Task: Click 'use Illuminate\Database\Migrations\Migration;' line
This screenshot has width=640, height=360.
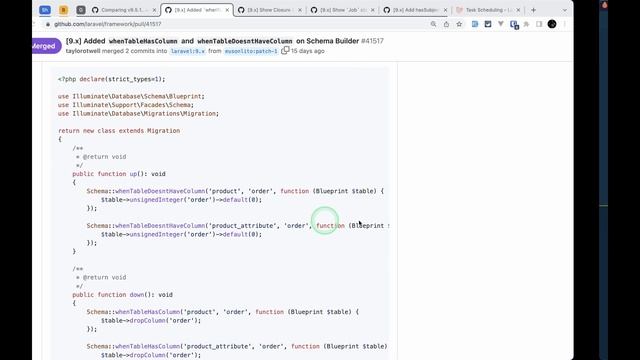Action: [138, 113]
